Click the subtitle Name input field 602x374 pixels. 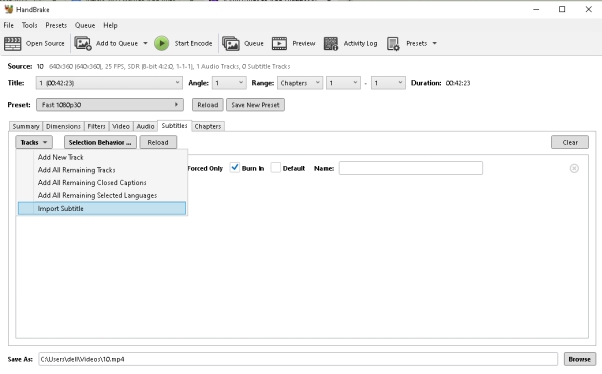(410, 168)
